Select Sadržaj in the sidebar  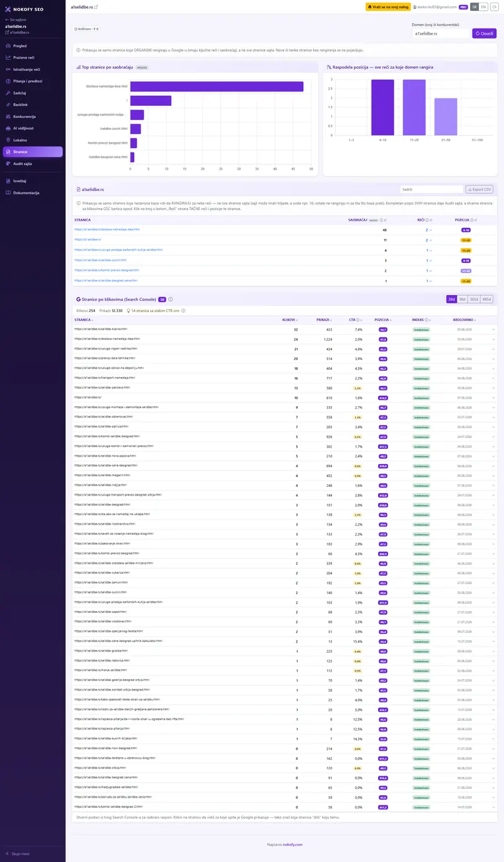(x=33, y=93)
